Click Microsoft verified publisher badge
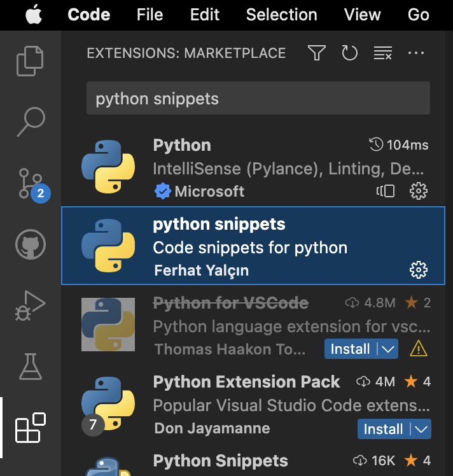The height and width of the screenshot is (476, 453). 163,192
